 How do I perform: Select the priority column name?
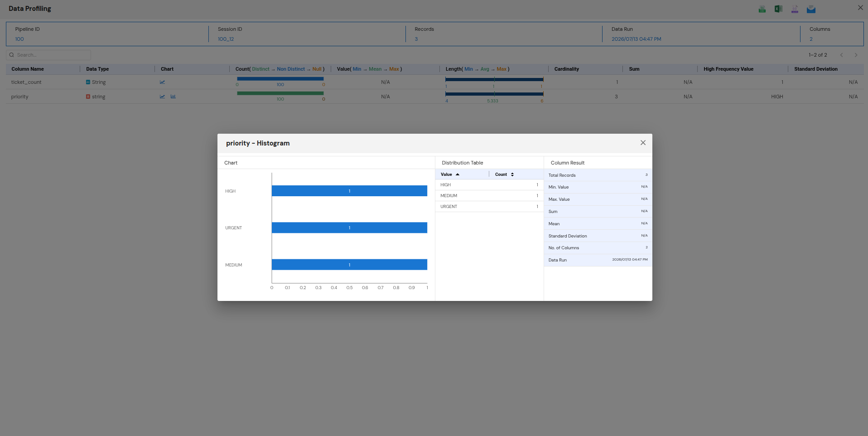coord(20,97)
